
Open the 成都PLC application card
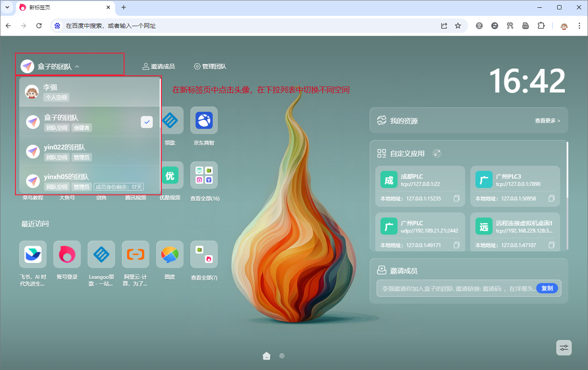point(420,186)
